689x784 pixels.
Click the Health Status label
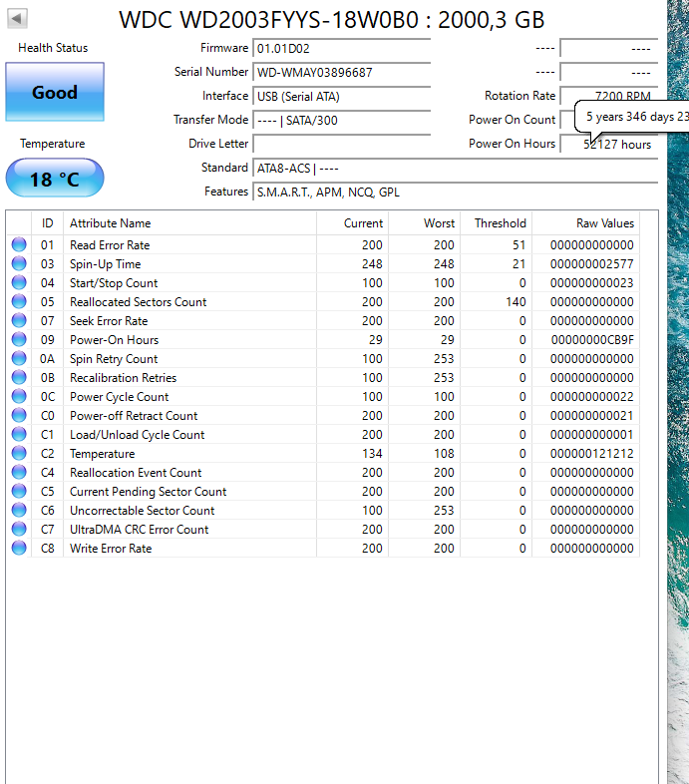53,48
